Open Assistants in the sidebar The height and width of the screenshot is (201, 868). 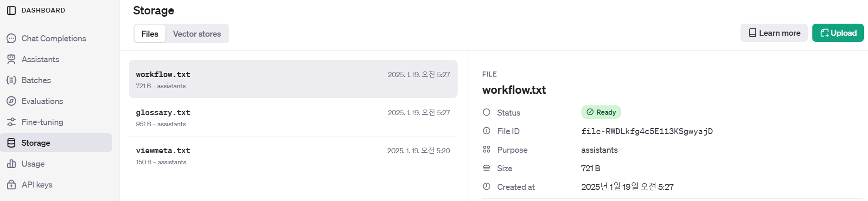[40, 59]
